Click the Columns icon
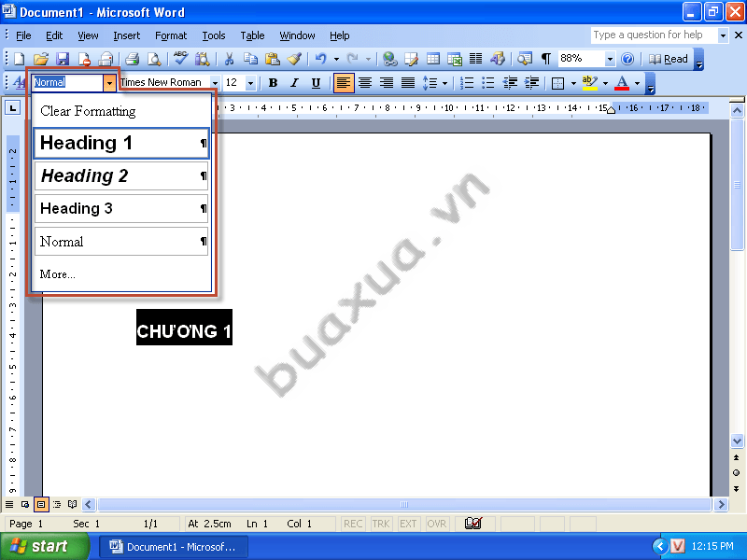 [x=475, y=59]
